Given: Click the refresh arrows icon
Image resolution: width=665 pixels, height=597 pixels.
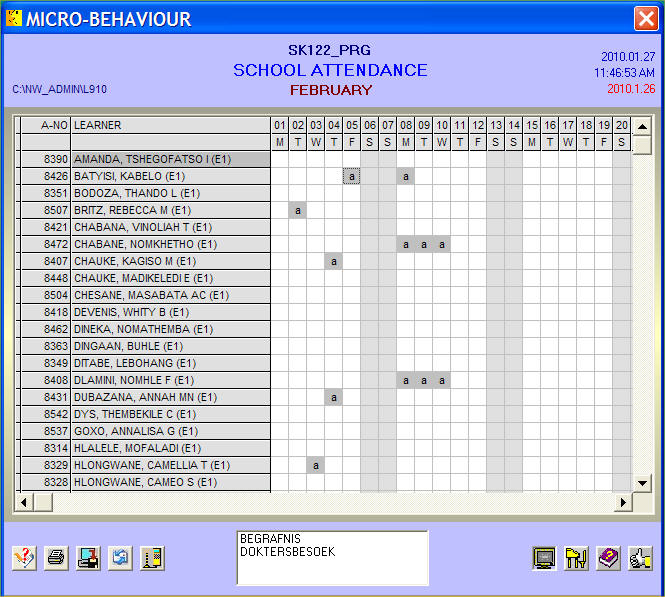Looking at the screenshot, I should pos(120,559).
